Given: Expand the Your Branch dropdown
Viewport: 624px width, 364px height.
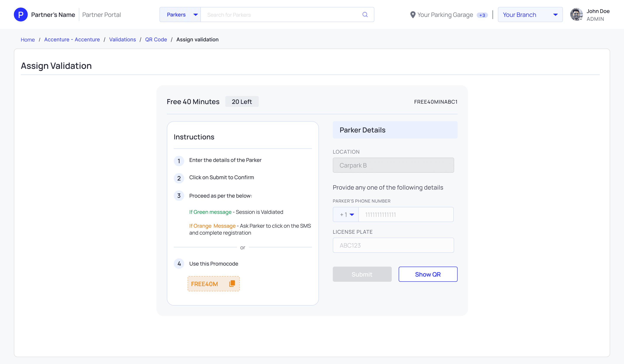Looking at the screenshot, I should [x=530, y=14].
